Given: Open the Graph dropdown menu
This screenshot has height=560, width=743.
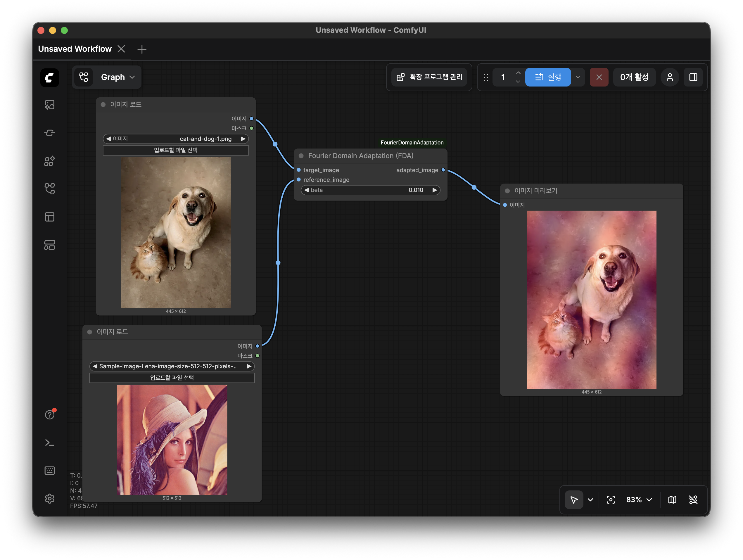Looking at the screenshot, I should [118, 77].
